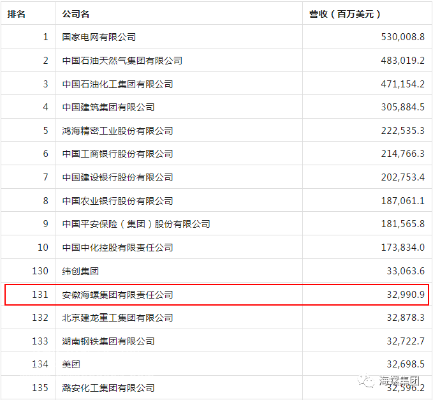Select 美团 in rank 134
Image resolution: width=433 pixels, height=400 pixels.
coord(71,364)
